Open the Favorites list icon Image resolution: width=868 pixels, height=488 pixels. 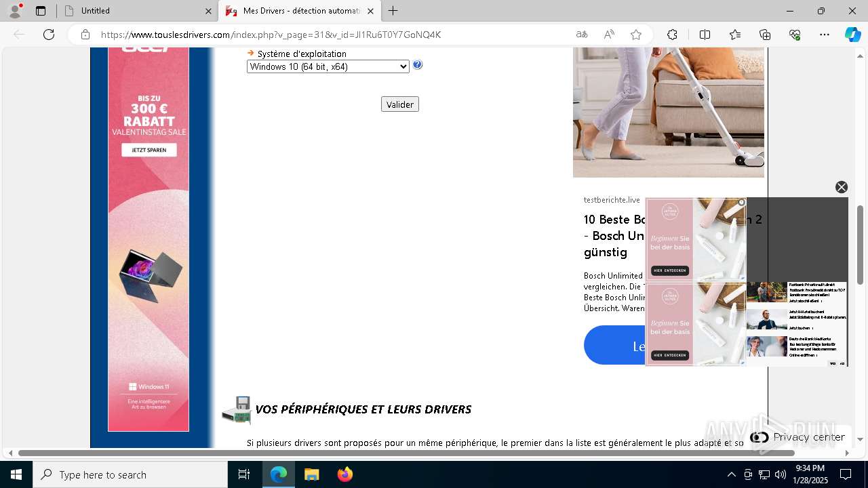(735, 35)
